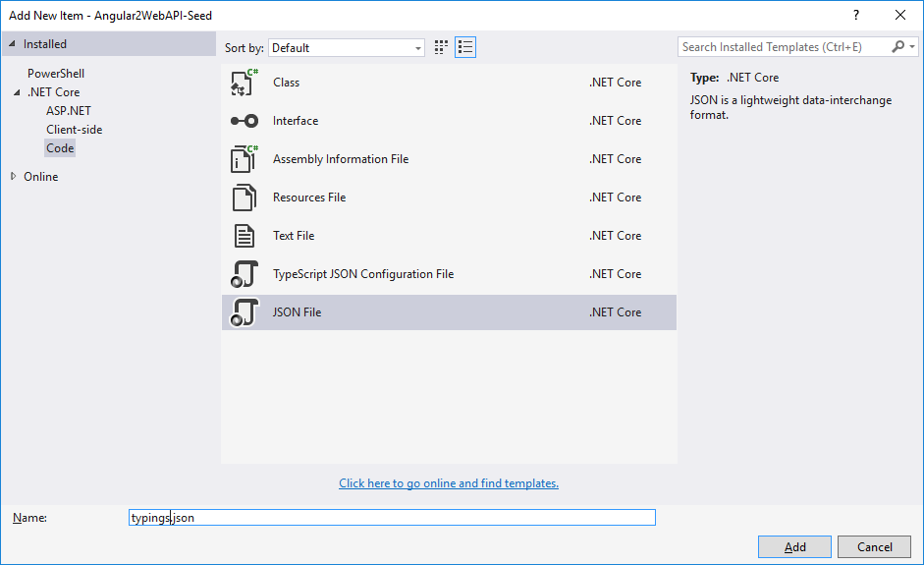Viewport: 924px width, 565px height.
Task: Select the Class template name
Action: (x=287, y=83)
